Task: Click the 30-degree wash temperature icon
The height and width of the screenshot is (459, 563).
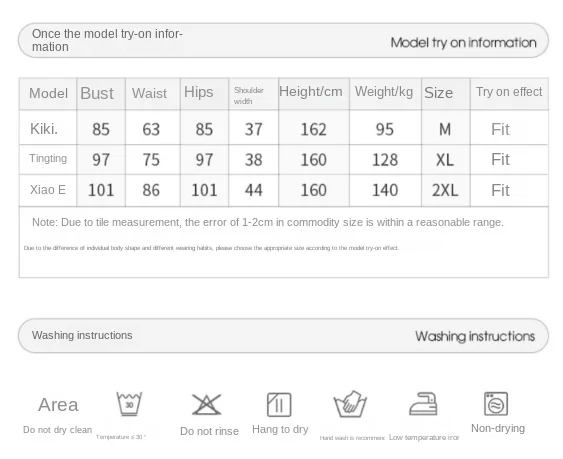Action: [129, 404]
